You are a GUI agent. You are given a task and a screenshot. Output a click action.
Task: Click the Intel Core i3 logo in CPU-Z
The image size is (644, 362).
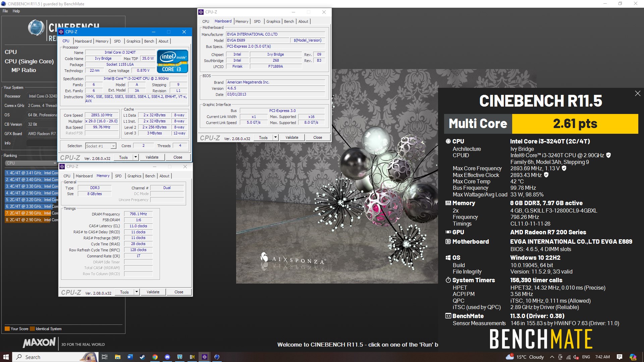tap(172, 61)
